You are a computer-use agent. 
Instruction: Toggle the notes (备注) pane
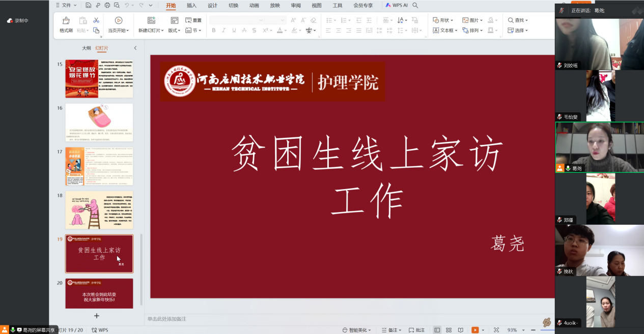click(x=389, y=330)
